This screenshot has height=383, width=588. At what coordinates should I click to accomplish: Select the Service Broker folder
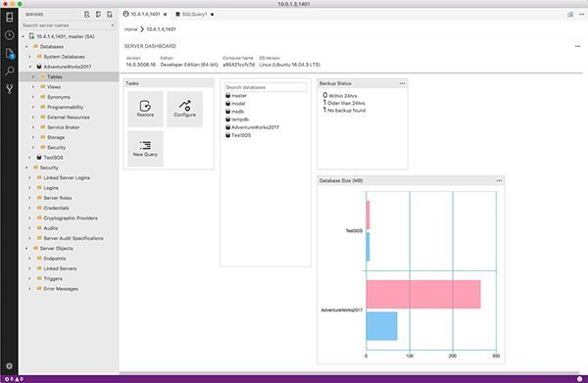click(64, 127)
